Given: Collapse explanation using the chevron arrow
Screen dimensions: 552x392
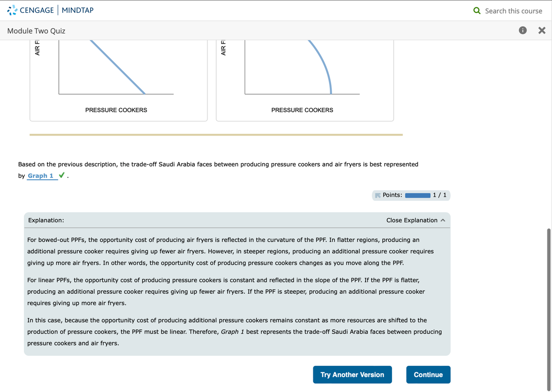Looking at the screenshot, I should click(x=443, y=220).
